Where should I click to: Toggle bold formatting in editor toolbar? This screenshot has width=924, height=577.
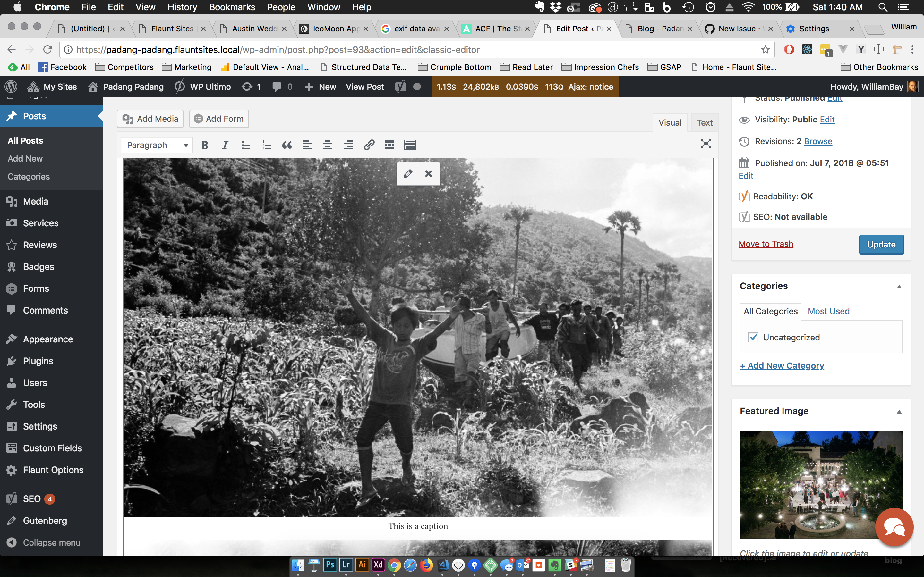[205, 145]
